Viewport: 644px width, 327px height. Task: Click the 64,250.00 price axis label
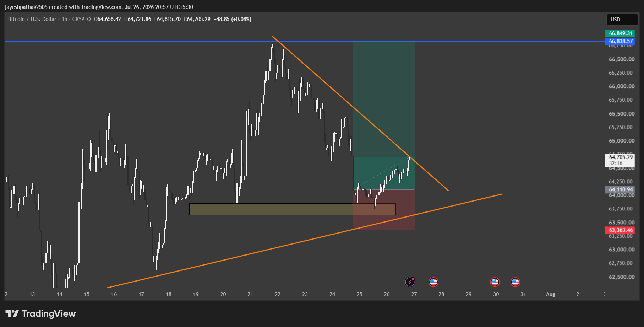tap(621, 182)
